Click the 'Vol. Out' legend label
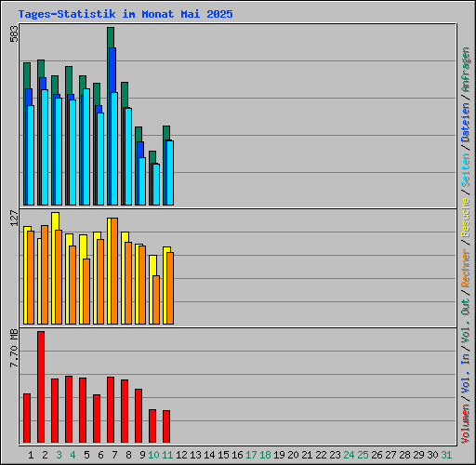This screenshot has height=465, width=476. coord(466,320)
